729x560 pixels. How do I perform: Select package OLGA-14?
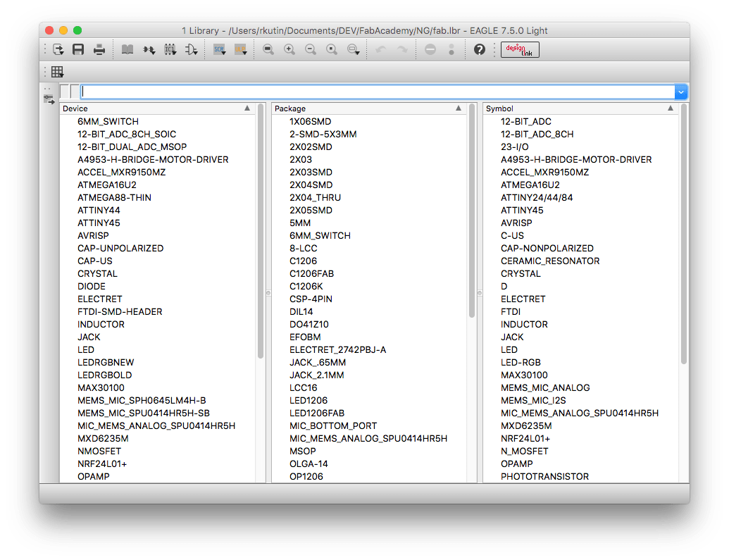coord(309,463)
